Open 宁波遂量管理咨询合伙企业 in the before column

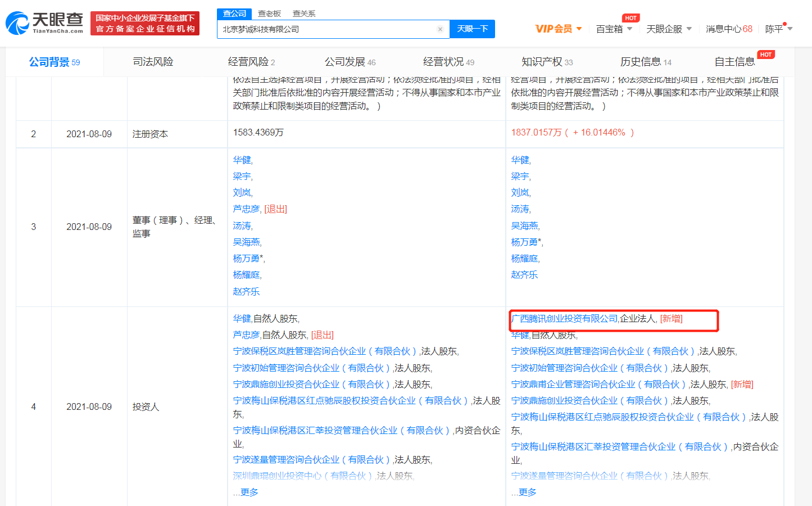313,460
